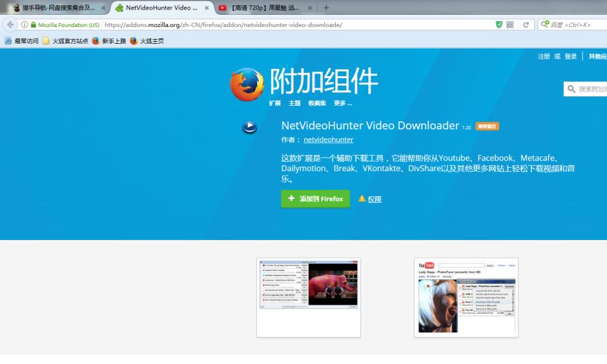Switch to the NetVideoHunter Video tab
607x364 pixels.
click(162, 7)
